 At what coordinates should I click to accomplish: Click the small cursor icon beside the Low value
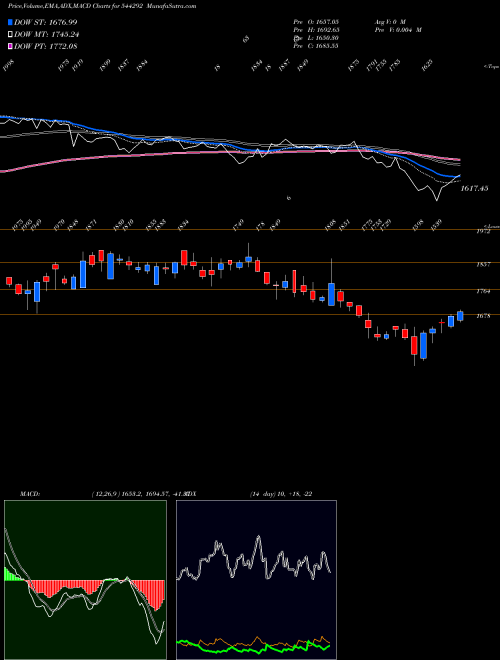click(296, 38)
